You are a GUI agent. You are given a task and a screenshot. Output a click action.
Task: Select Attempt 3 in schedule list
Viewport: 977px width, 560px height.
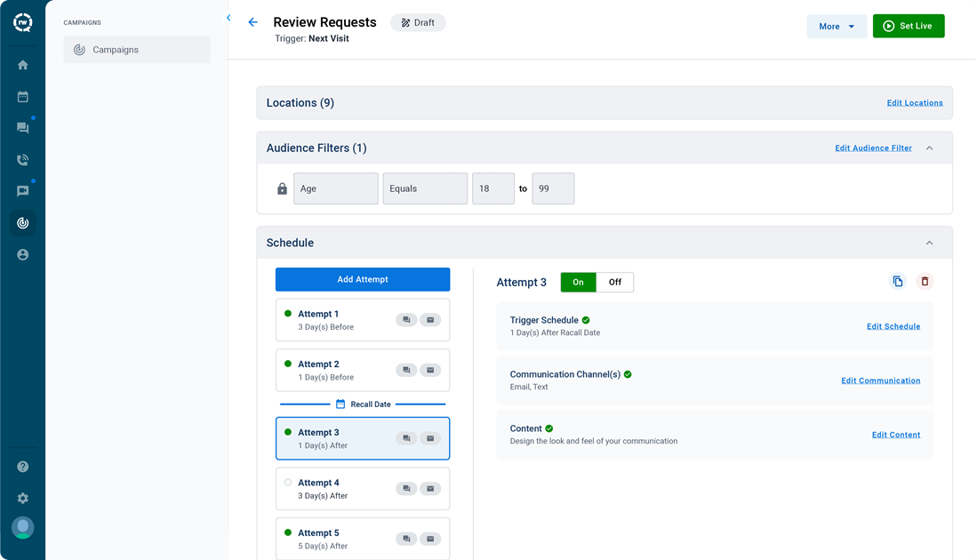[363, 438]
